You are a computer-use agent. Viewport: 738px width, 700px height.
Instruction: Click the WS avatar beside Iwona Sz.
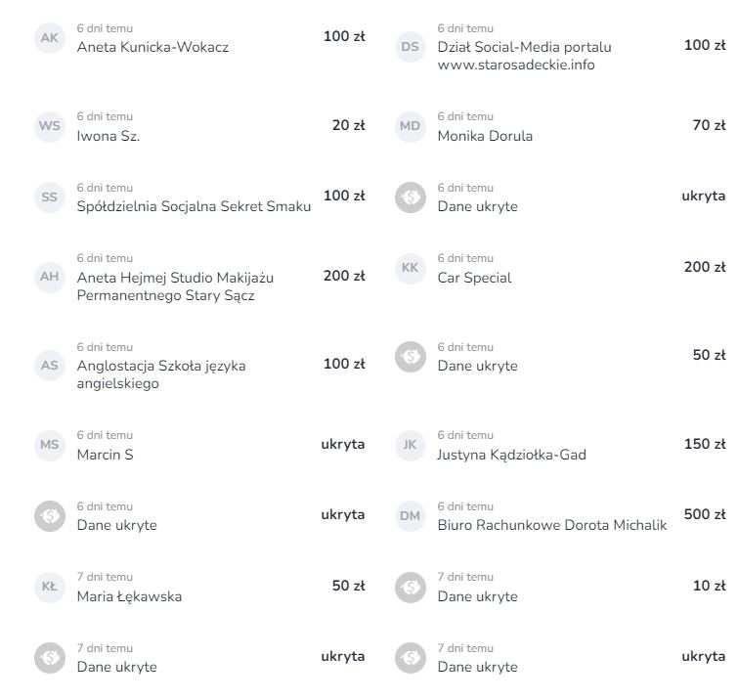pyautogui.click(x=49, y=126)
